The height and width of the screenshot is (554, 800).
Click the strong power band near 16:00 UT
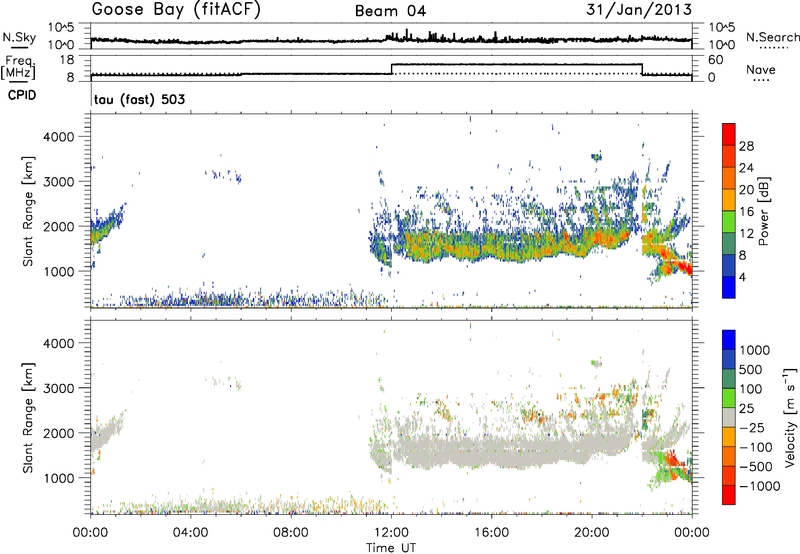click(491, 246)
